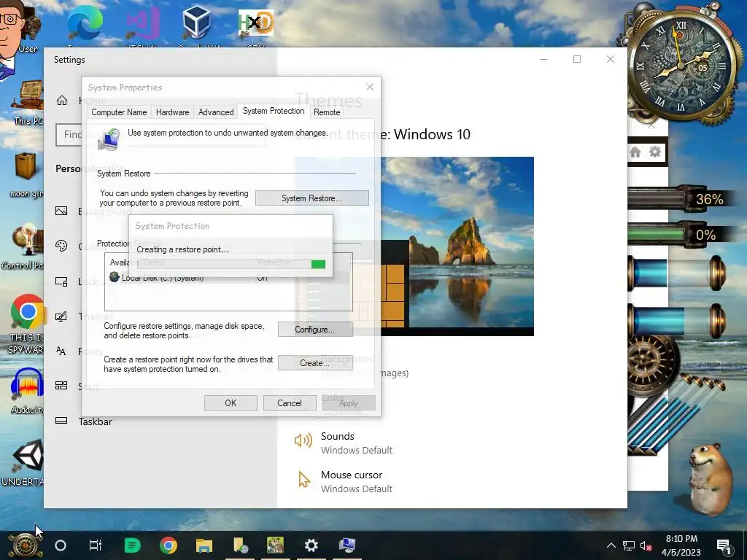747x560 pixels.
Task: Click the network tray icon
Action: click(629, 545)
